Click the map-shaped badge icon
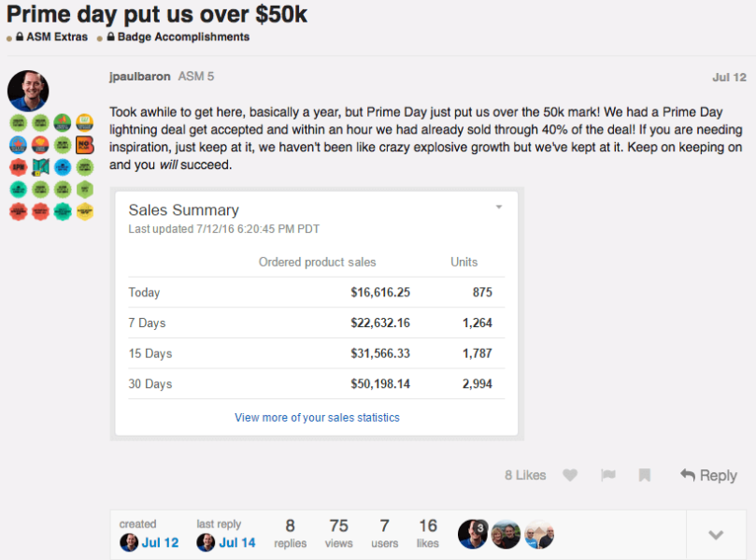This screenshot has height=560, width=756. click(40, 167)
